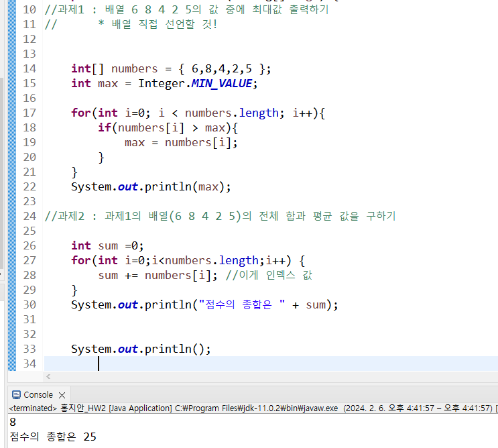Click 'System.out.println(max);' statement

(151, 187)
